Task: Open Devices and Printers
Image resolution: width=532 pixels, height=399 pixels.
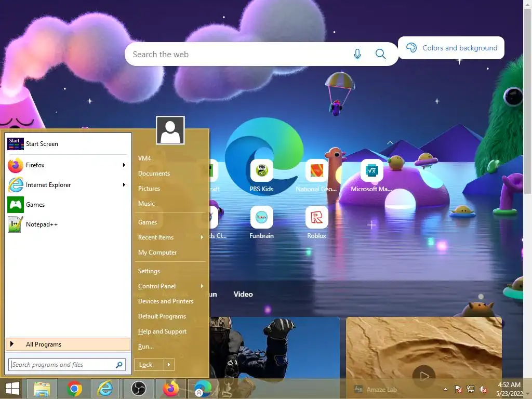Action: (166, 301)
